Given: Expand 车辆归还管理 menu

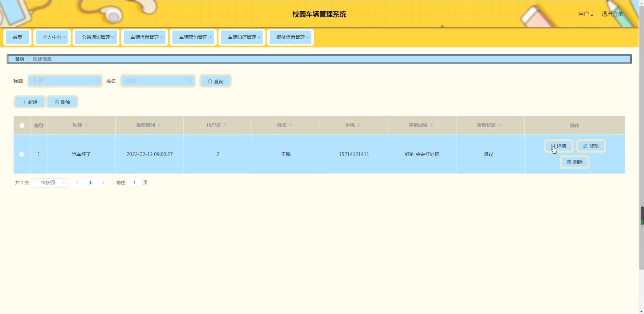Looking at the screenshot, I should (242, 37).
